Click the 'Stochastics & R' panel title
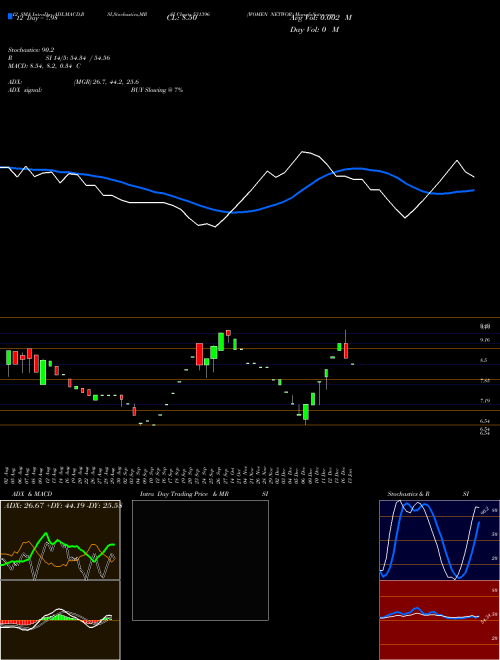Screen dimensions: 500x660 click(x=409, y=494)
